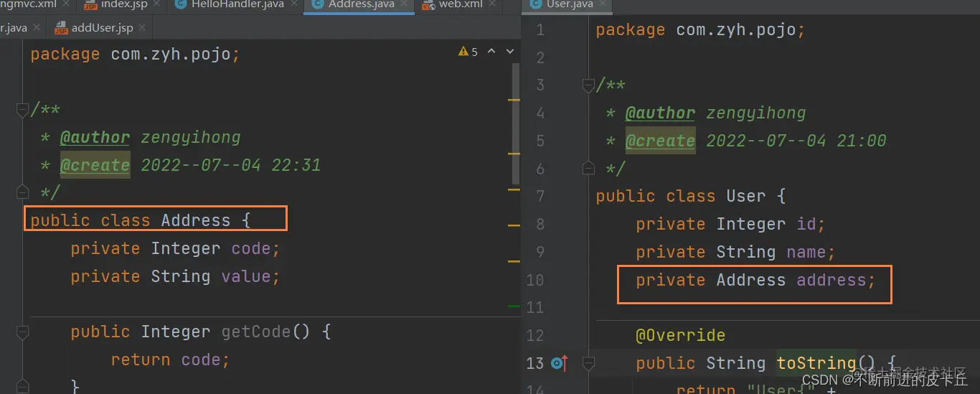Select the Address.java editor tab
This screenshot has height=394, width=980.
pos(360,4)
